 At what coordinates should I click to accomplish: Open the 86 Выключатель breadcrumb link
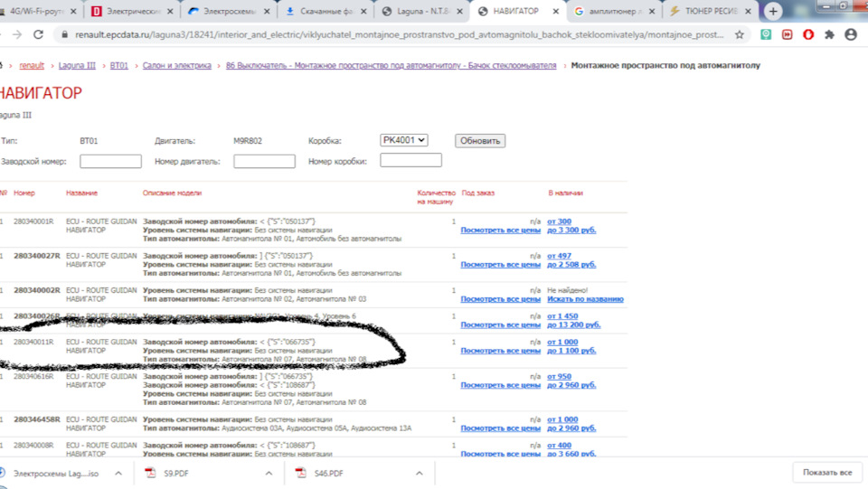pyautogui.click(x=391, y=65)
